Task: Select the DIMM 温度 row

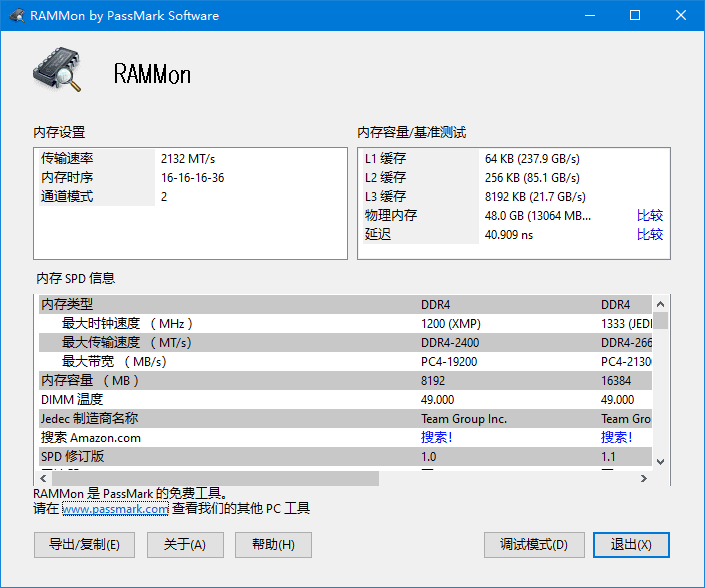Action: point(346,399)
